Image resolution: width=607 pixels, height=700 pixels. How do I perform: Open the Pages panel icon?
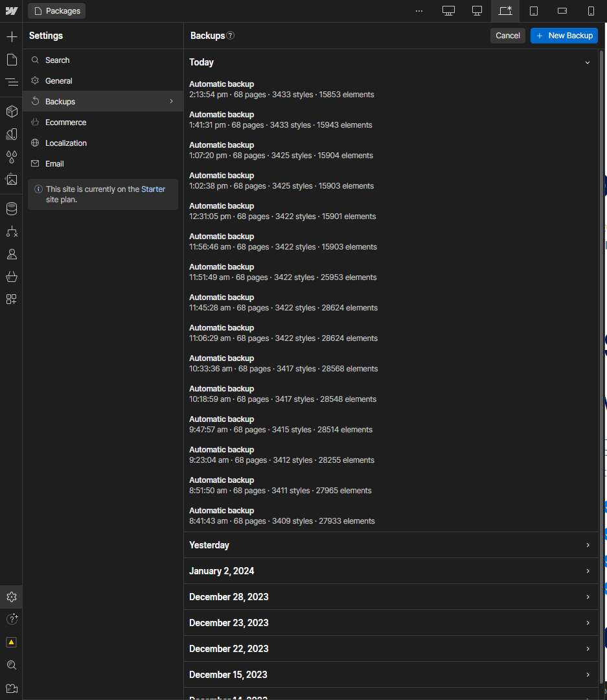click(x=12, y=60)
